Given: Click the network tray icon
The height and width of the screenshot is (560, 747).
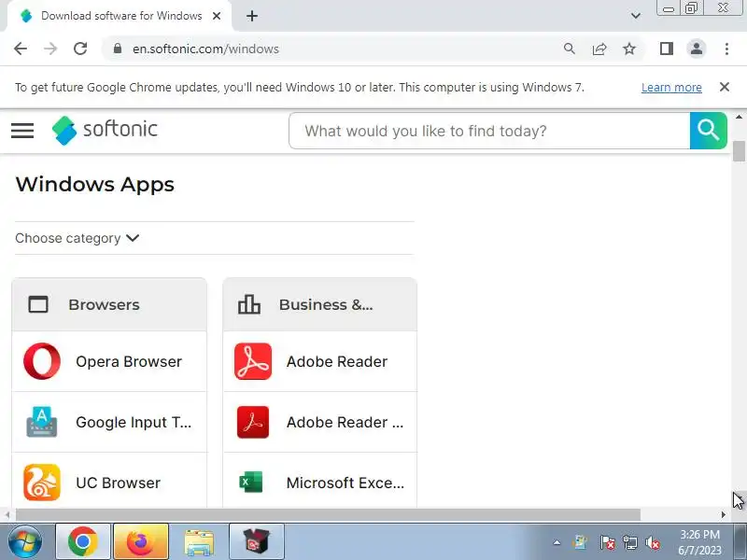Looking at the screenshot, I should [629, 542].
